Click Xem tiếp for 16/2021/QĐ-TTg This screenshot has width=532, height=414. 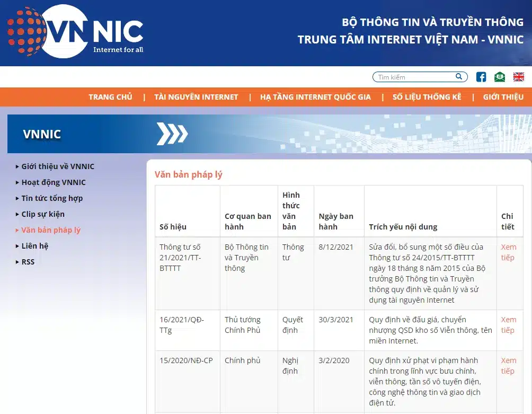pyautogui.click(x=509, y=325)
